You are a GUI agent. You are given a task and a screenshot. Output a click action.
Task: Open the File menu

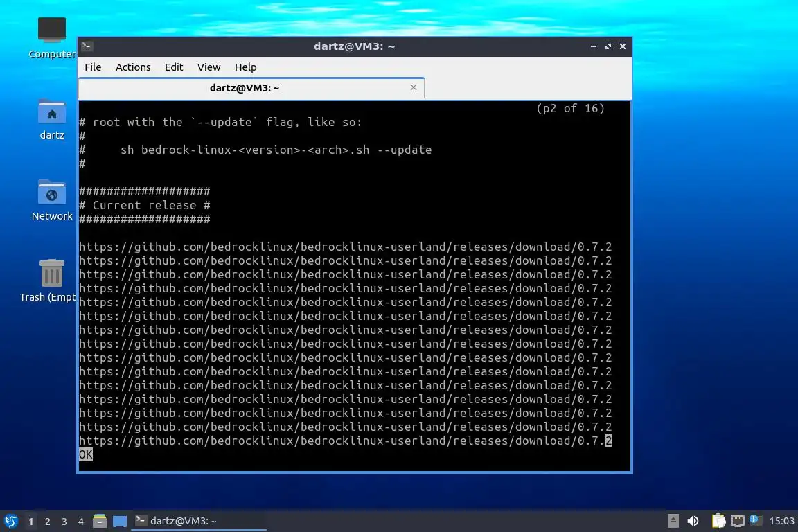click(x=93, y=67)
